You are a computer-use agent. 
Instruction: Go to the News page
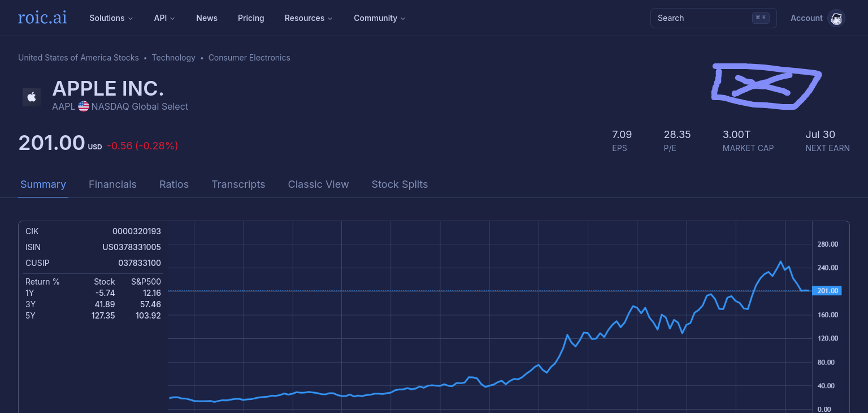207,18
